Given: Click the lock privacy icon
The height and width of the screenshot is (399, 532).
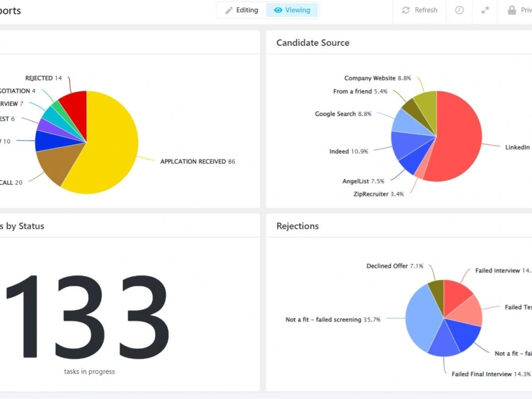Looking at the screenshot, I should tap(512, 10).
